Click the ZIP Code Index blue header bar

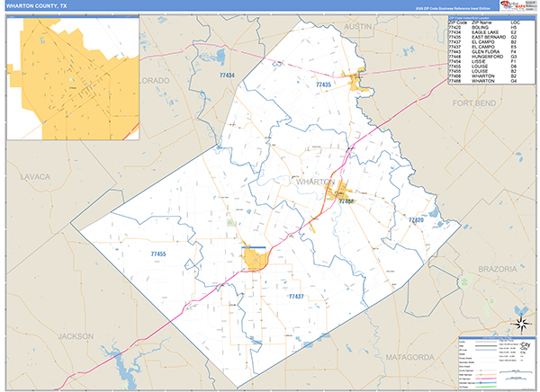click(491, 18)
